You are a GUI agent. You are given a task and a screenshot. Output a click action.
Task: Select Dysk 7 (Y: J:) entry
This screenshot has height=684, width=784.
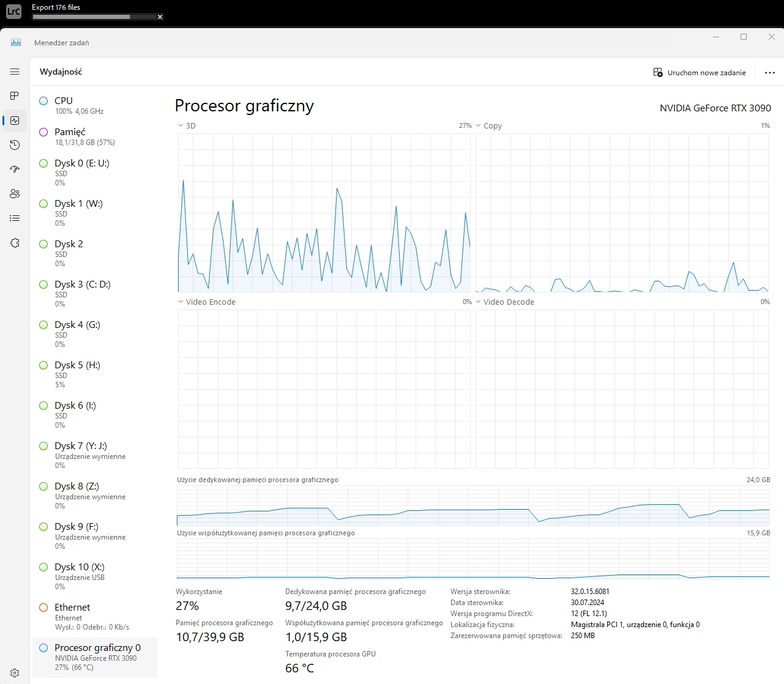coord(94,455)
